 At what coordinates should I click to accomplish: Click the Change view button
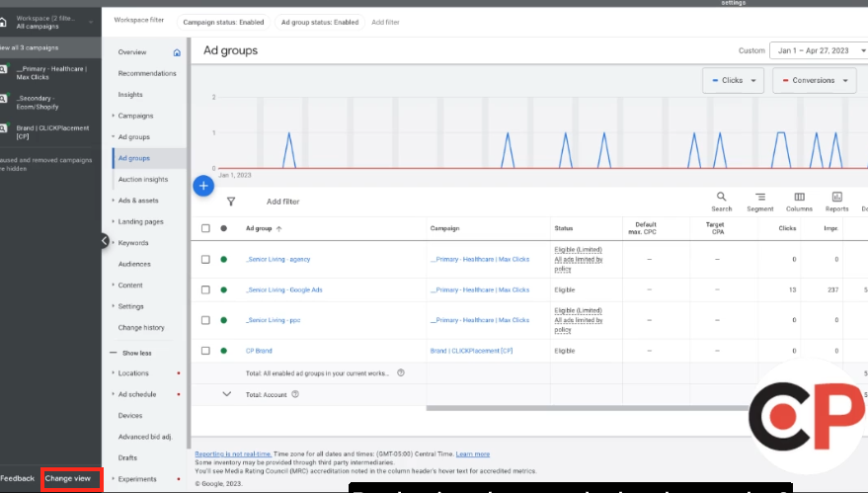click(68, 478)
